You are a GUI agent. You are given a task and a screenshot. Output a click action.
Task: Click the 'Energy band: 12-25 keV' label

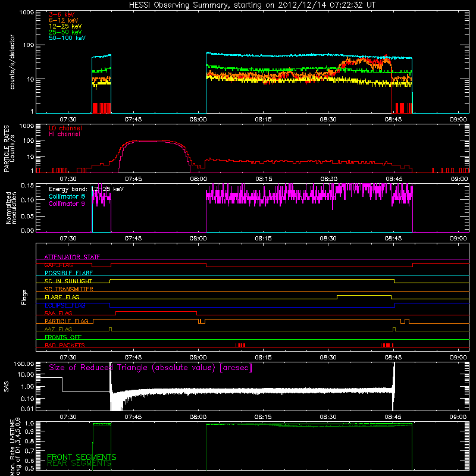click(x=86, y=189)
